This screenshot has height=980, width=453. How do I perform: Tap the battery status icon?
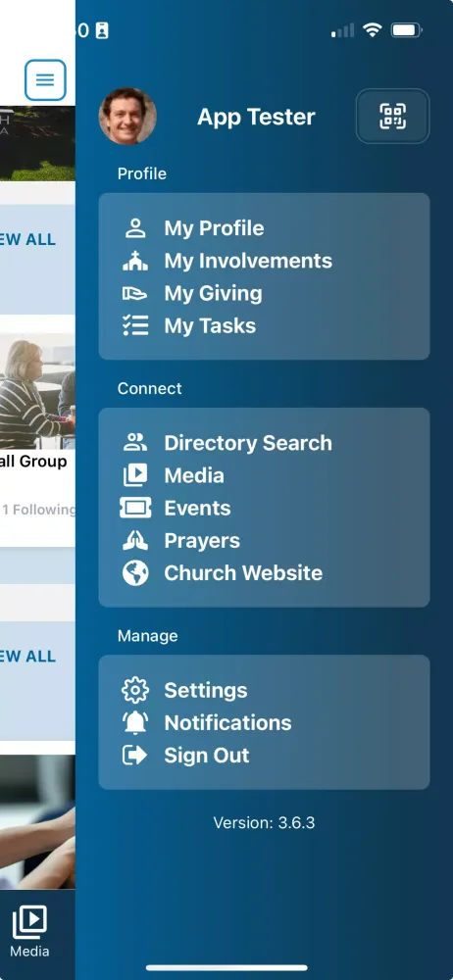pos(407,30)
